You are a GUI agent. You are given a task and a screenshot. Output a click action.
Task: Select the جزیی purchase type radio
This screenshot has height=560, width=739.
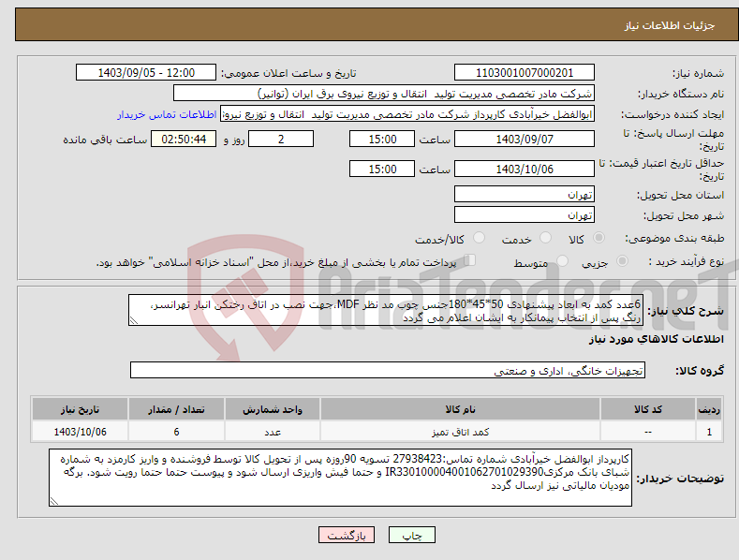click(622, 260)
